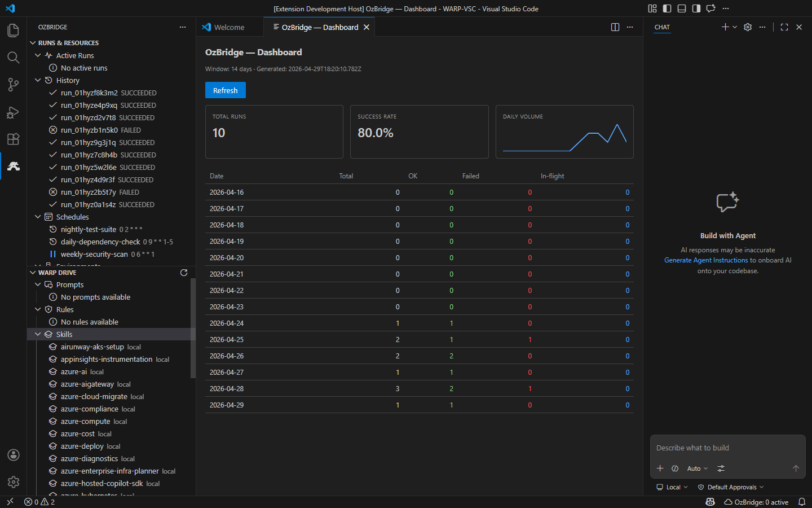Image resolution: width=812 pixels, height=508 pixels.
Task: Select run run_01hyzf8k3m2 in History
Action: point(111,93)
